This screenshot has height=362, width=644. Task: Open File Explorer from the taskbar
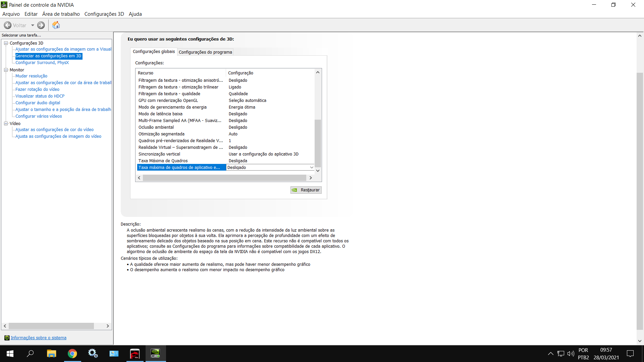(x=51, y=354)
